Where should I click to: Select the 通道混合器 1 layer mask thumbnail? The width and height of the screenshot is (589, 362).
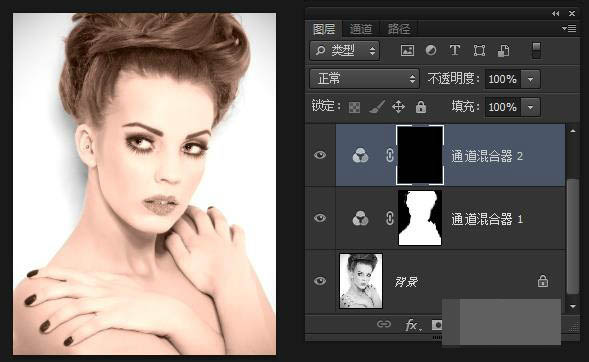tap(420, 218)
